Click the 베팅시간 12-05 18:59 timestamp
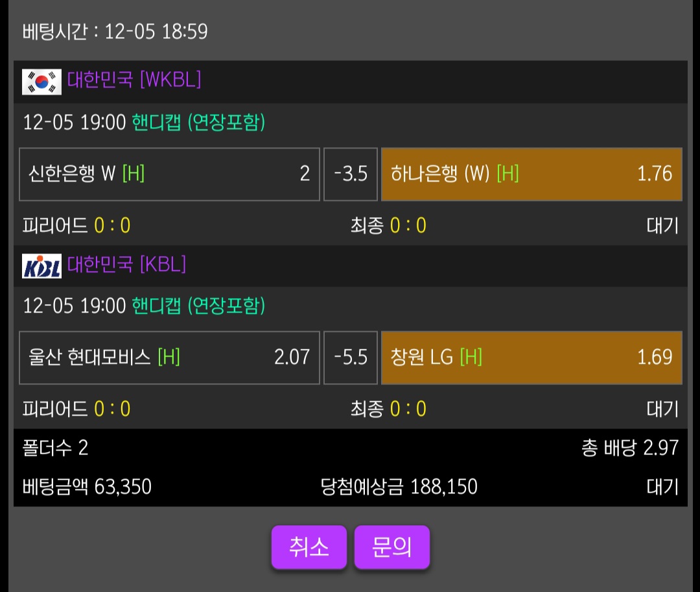 point(115,31)
